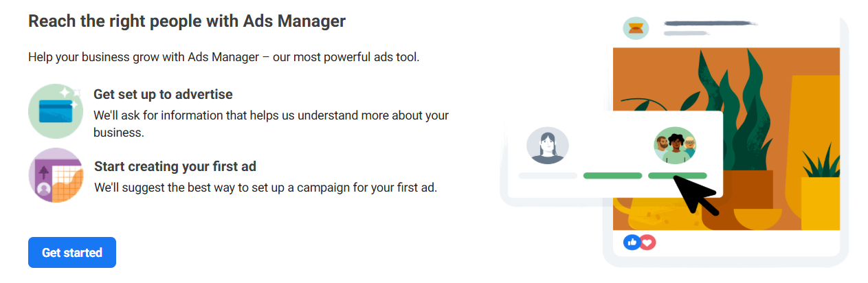
Task: Click the main Ads Manager headline
Action: [187, 21]
